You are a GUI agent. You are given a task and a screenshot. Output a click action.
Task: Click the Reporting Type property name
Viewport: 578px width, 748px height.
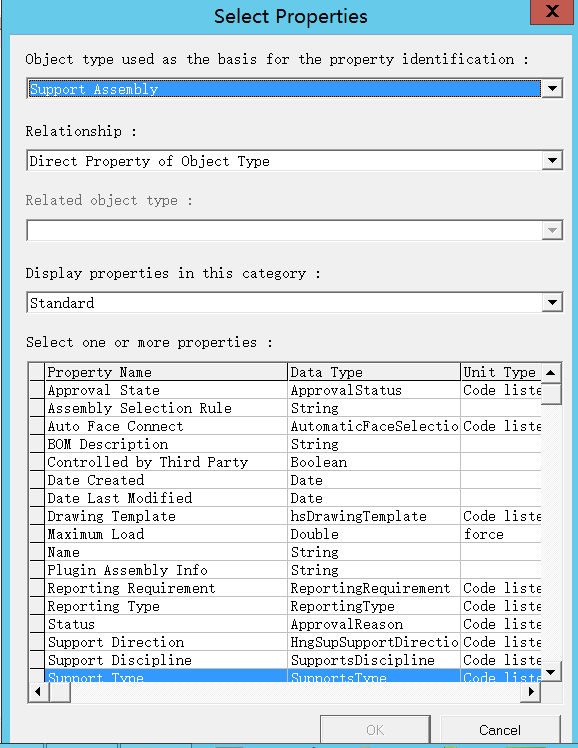pos(103,606)
